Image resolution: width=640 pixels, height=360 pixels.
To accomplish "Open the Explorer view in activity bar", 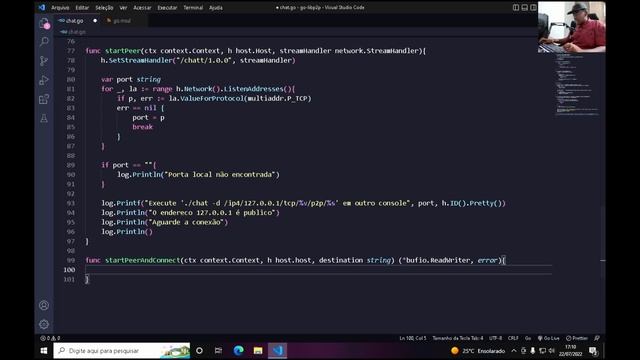I will coord(44,24).
